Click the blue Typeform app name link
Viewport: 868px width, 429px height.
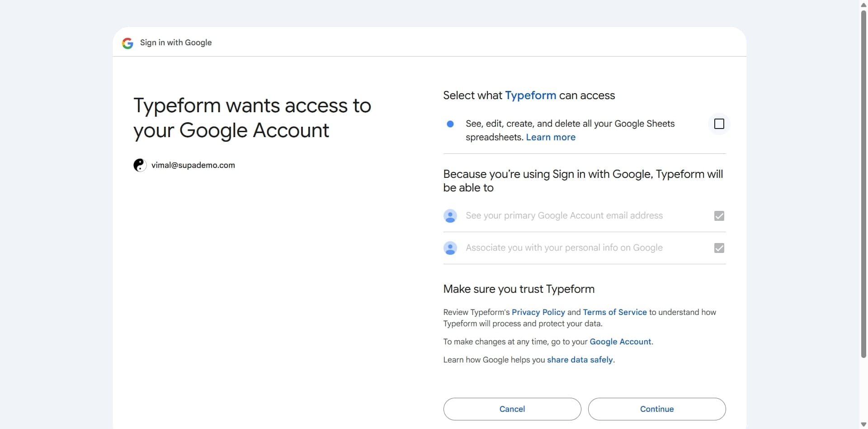click(530, 95)
